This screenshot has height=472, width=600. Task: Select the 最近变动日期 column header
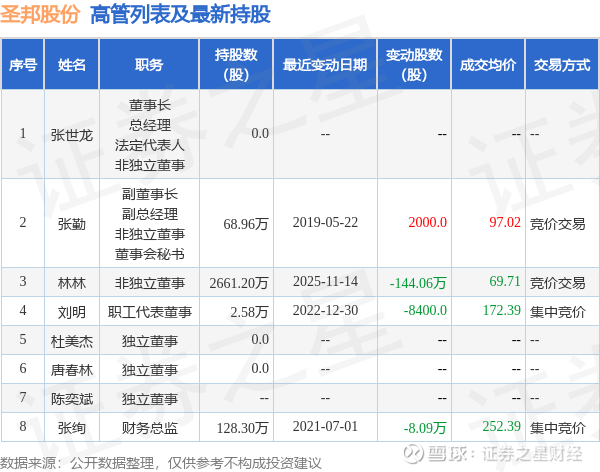(325, 64)
